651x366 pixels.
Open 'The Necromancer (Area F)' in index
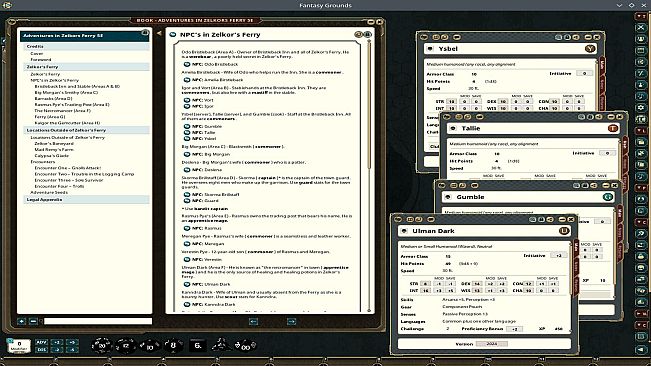click(62, 111)
